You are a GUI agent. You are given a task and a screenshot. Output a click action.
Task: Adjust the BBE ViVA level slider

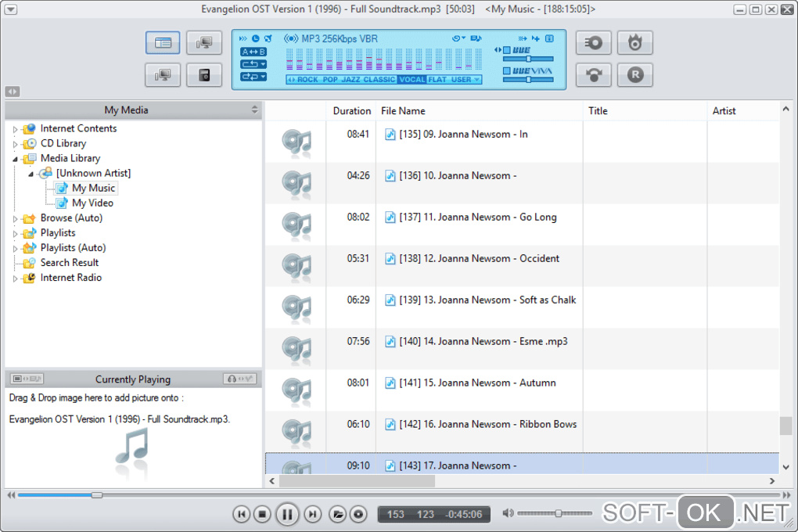[x=528, y=80]
